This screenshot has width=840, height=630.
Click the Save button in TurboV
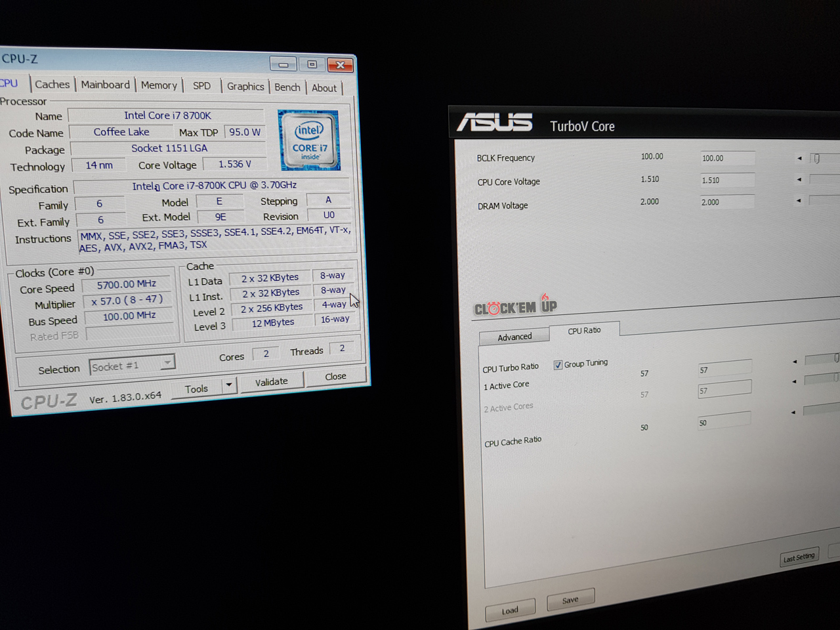pos(570,600)
